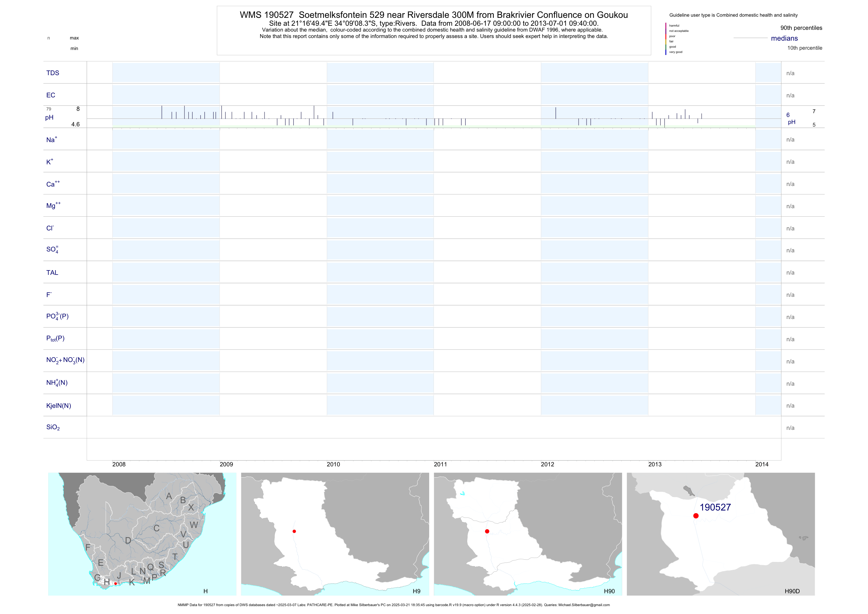This screenshot has height=614, width=868.
Task: Click the pH parameter row label
Action: point(49,117)
